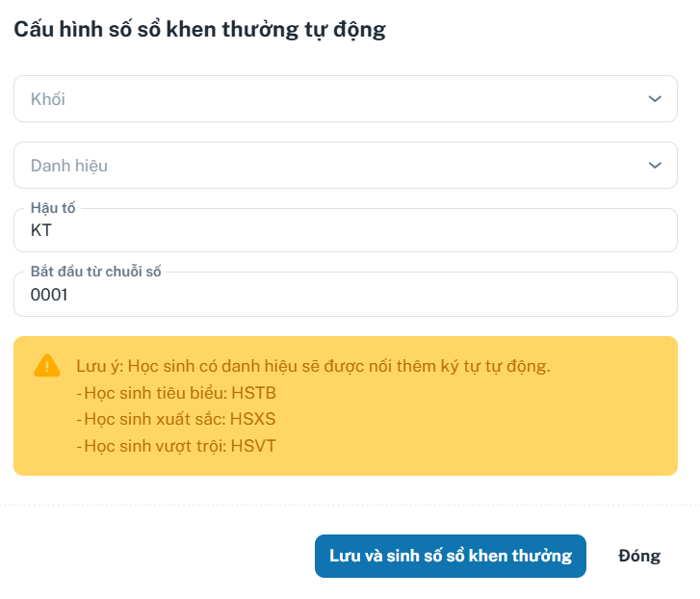This screenshot has width=700, height=599.
Task: Click the 0001 value text
Action: (49, 295)
